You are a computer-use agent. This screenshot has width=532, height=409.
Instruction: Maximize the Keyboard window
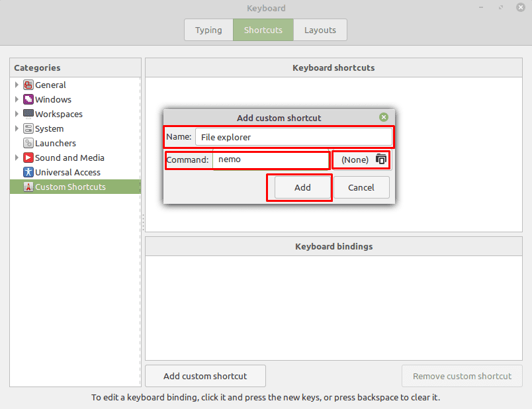pos(501,7)
